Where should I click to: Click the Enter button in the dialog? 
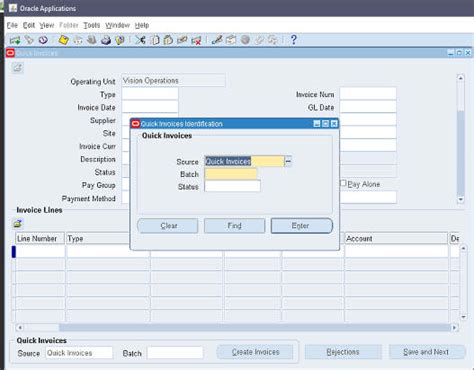click(302, 226)
